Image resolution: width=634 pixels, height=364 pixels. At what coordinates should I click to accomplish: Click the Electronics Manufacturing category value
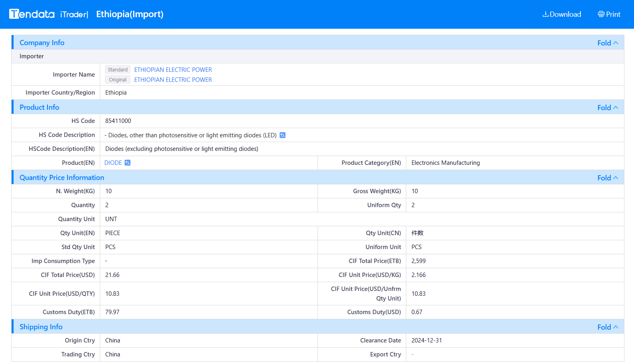pyautogui.click(x=445, y=163)
